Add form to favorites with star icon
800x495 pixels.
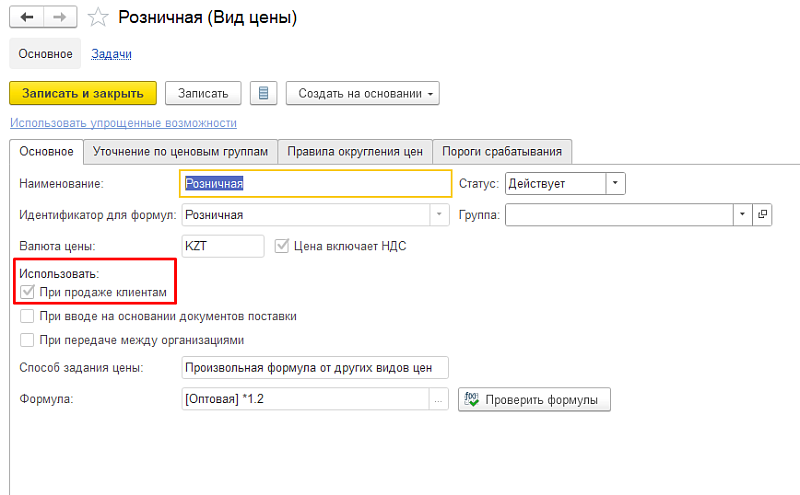97,17
